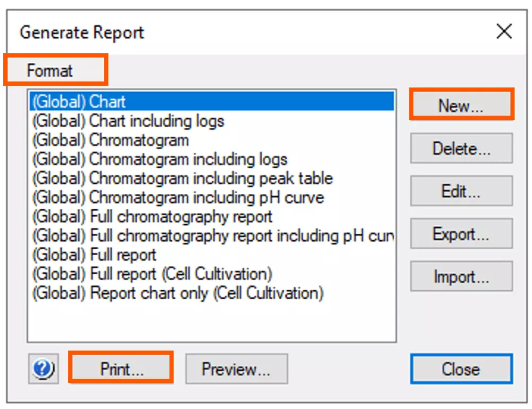The height and width of the screenshot is (409, 532).
Task: Open the report Preview... button
Action: [236, 369]
